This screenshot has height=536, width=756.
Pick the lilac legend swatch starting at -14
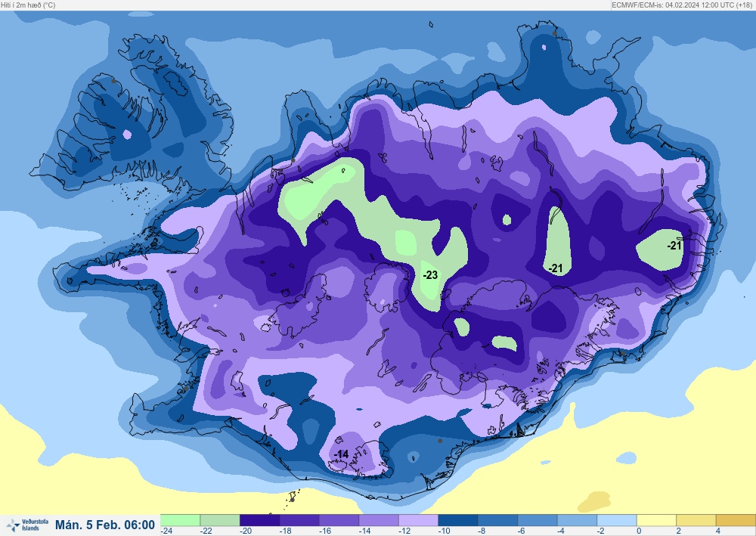[379, 520]
